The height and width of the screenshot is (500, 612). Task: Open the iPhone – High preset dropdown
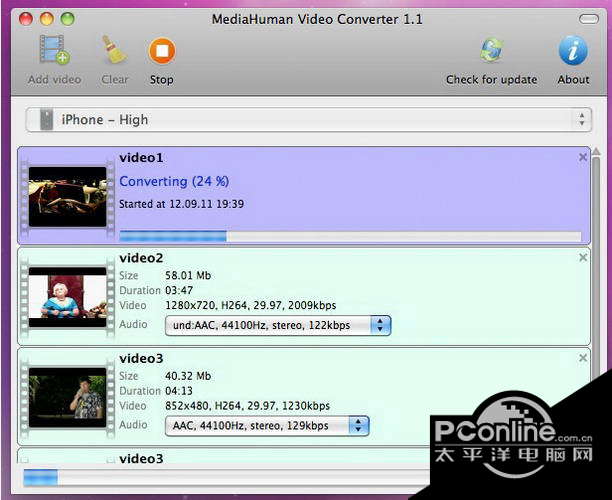308,119
